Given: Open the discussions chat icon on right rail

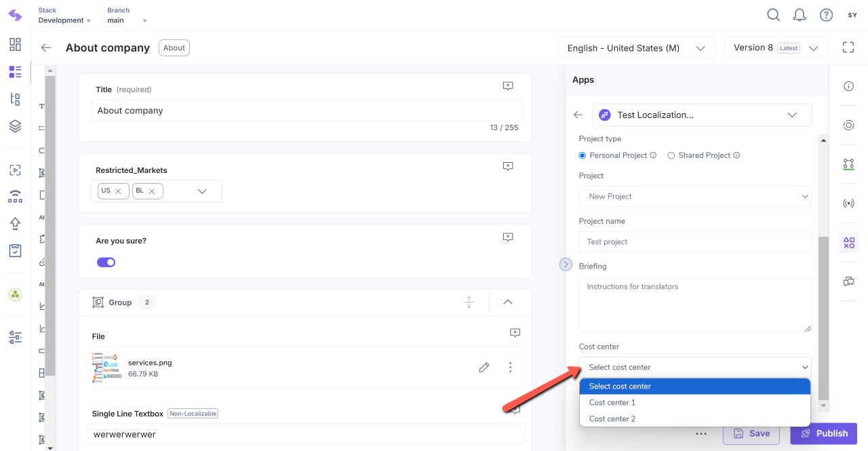Looking at the screenshot, I should coord(848,281).
